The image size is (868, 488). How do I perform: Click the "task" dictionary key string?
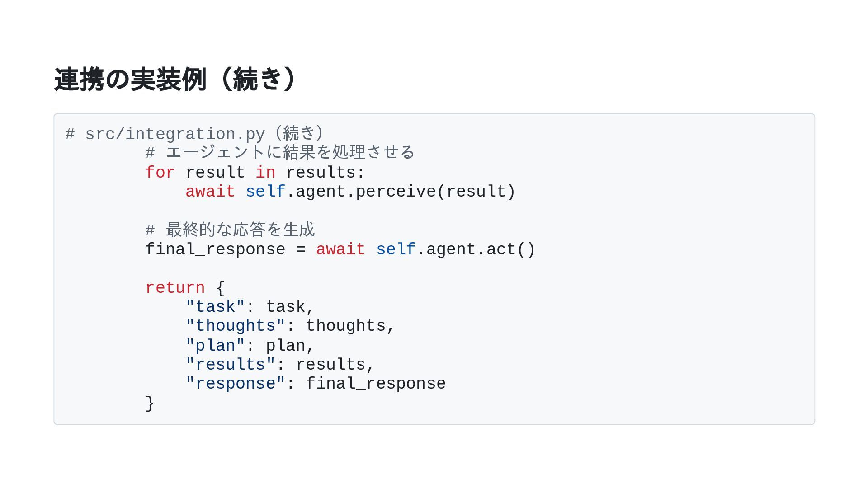click(x=215, y=307)
